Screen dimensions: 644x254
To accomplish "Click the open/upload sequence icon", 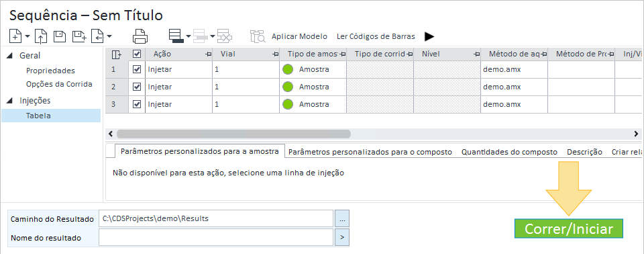I will point(41,36).
